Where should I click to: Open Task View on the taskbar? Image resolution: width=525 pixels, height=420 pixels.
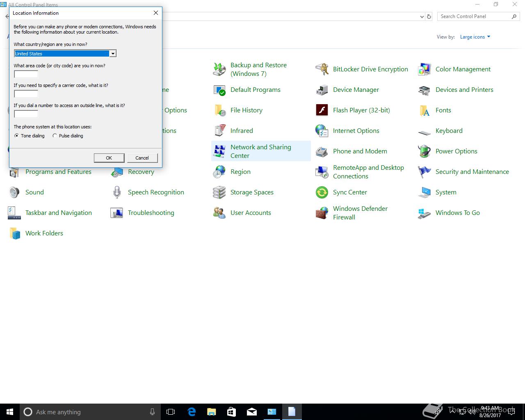pos(171,412)
